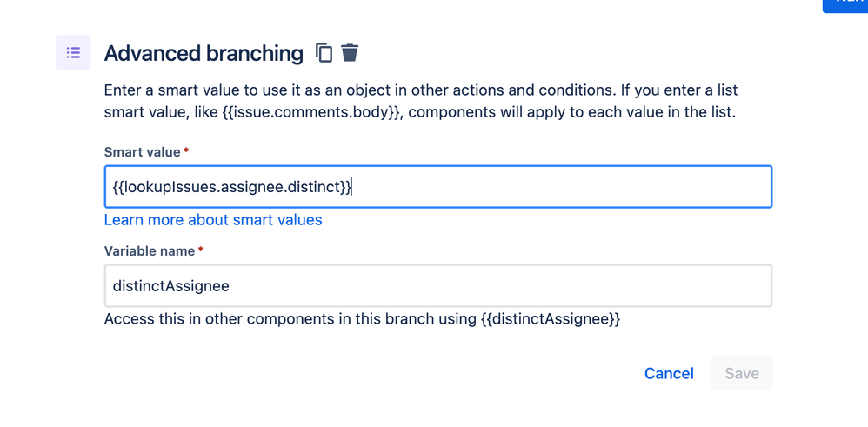Duplicate the component using the copy icon

(324, 53)
